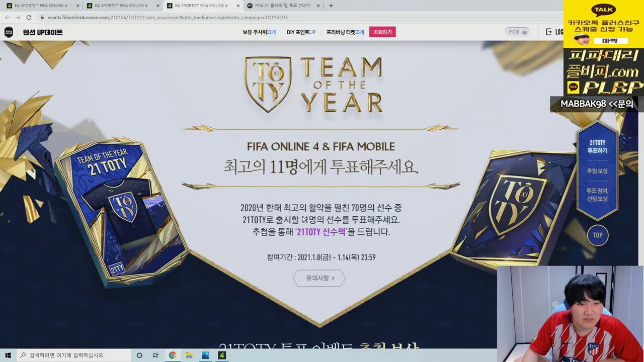Click the browser forward arrow
The height and width of the screenshot is (362, 644).
[x=18, y=17]
